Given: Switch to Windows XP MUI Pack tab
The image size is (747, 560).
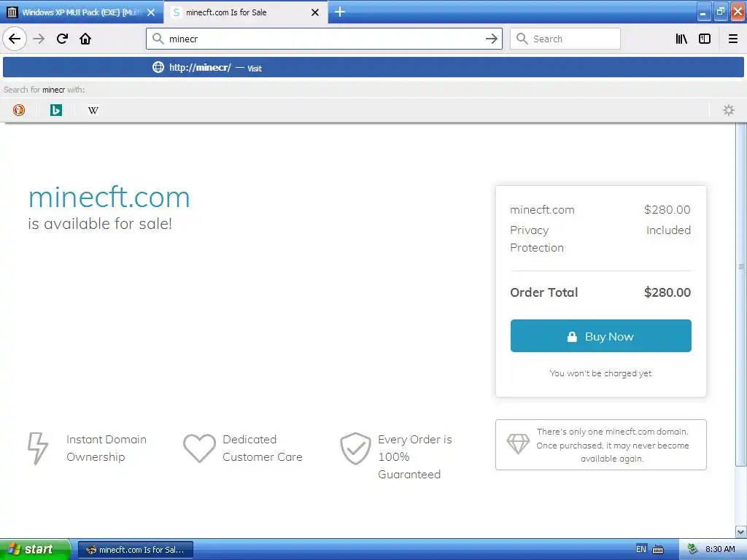Looking at the screenshot, I should coord(82,12).
